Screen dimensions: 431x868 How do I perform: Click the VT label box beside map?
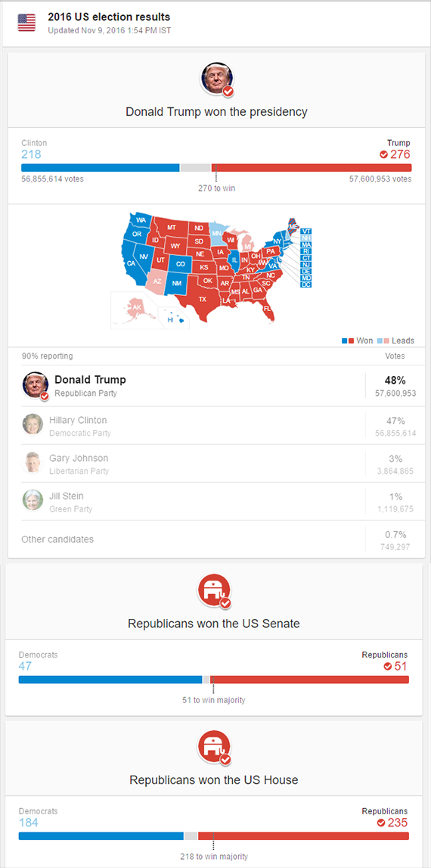(x=306, y=231)
